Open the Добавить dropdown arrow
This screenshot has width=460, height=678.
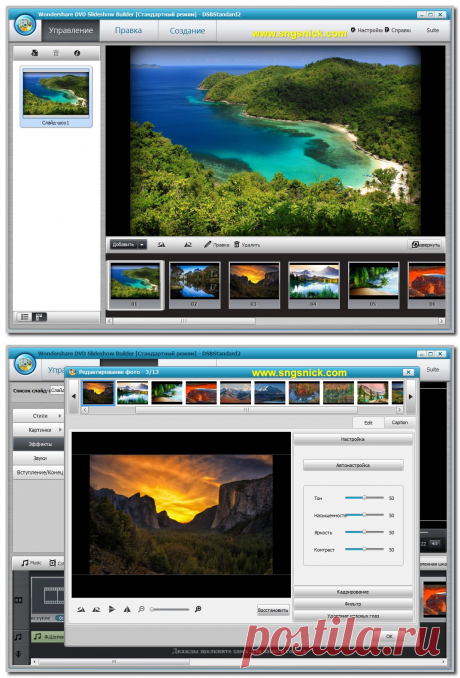pos(142,245)
